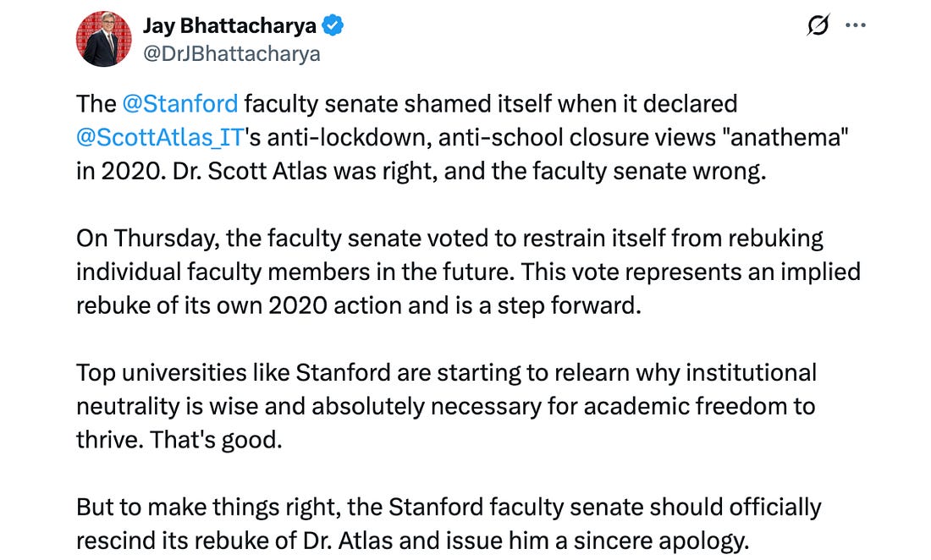Click the Jay Bhattacharya display name

(229, 26)
